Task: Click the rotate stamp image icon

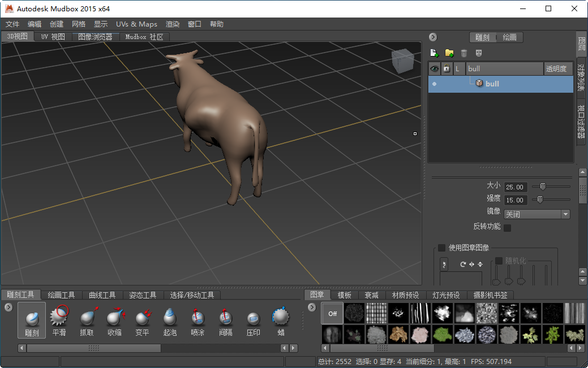Action: click(x=463, y=264)
